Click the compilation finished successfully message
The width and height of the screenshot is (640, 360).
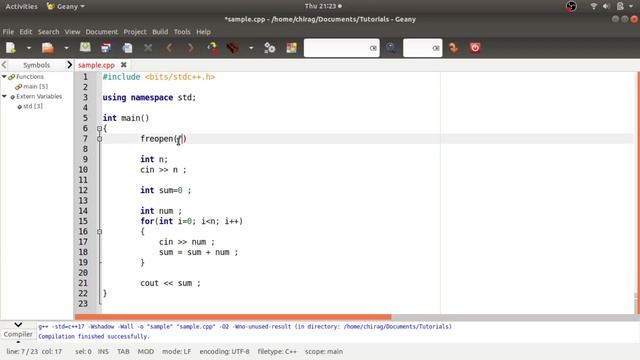[x=94, y=336]
